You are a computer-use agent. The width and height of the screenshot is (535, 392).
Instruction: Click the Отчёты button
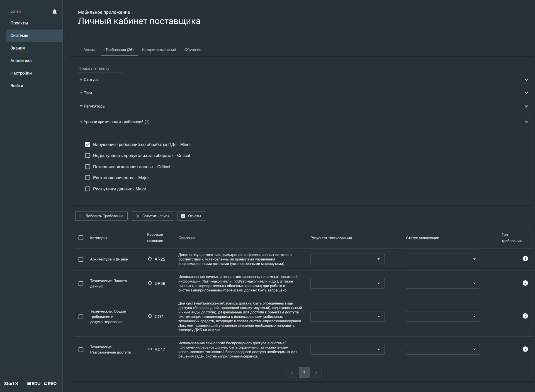191,216
